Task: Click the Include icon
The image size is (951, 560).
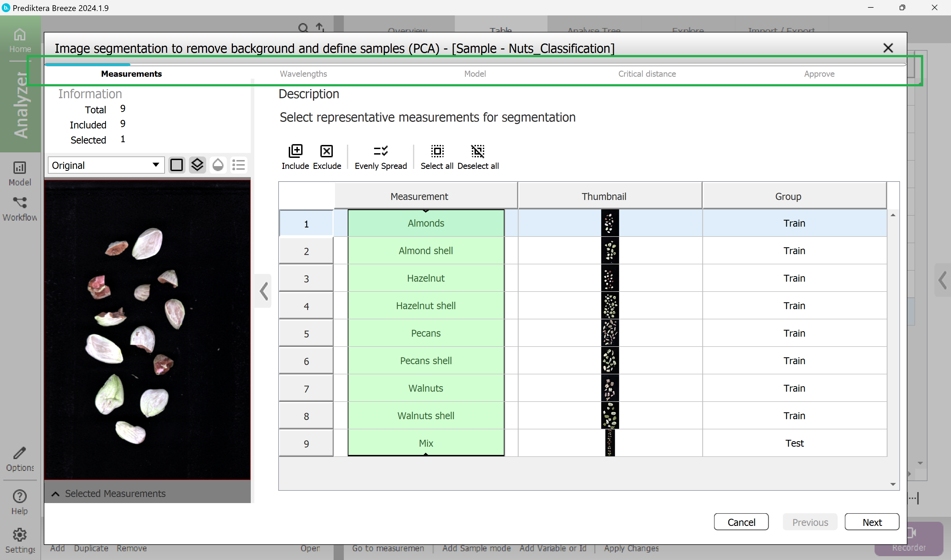Action: click(x=295, y=151)
